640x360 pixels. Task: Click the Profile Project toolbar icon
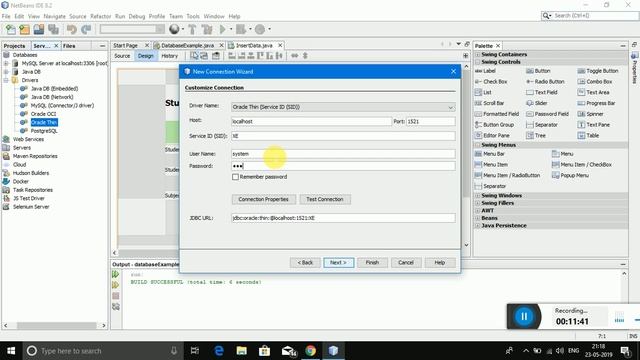260,29
